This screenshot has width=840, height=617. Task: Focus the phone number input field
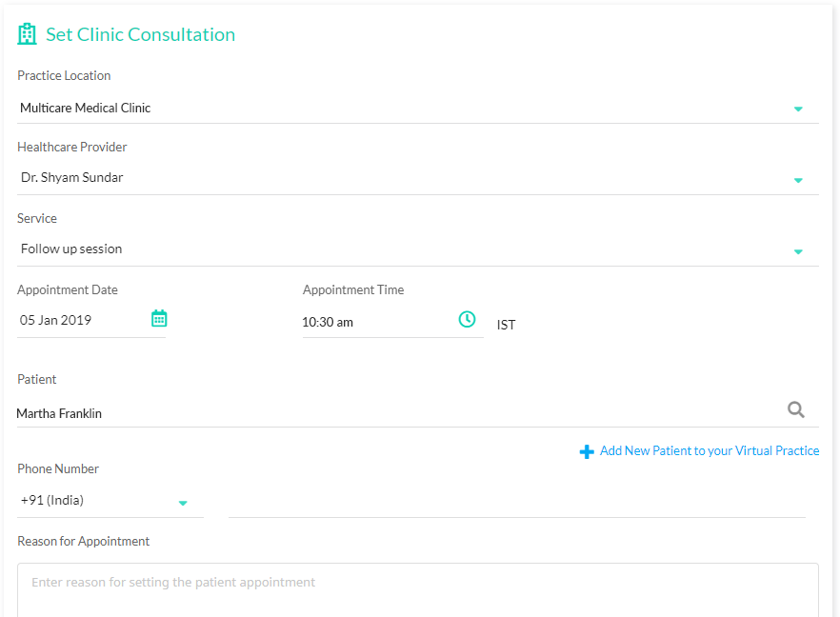tap(517, 503)
